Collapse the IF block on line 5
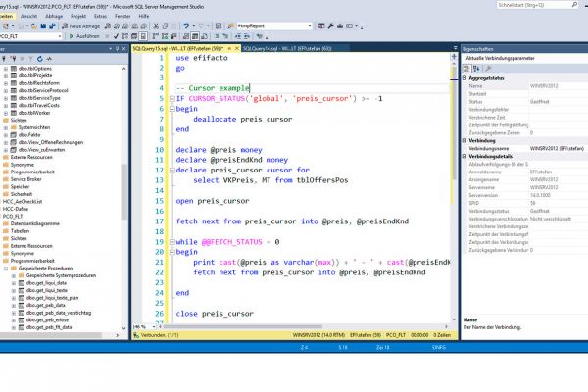 pyautogui.click(x=172, y=99)
